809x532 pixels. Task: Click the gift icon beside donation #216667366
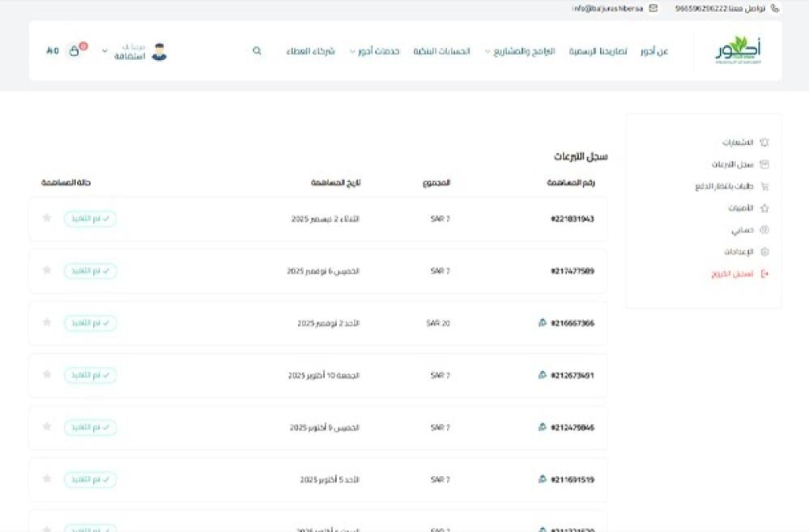pos(543,323)
